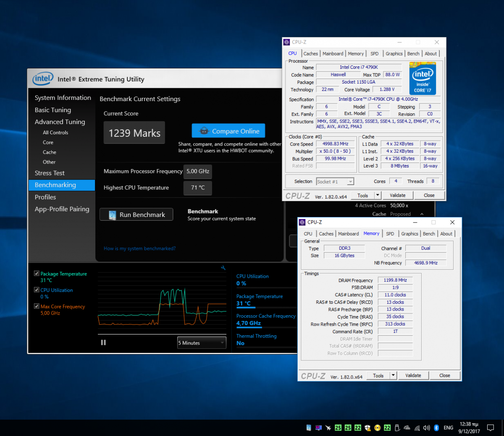Open the Stress Test section

(50, 173)
